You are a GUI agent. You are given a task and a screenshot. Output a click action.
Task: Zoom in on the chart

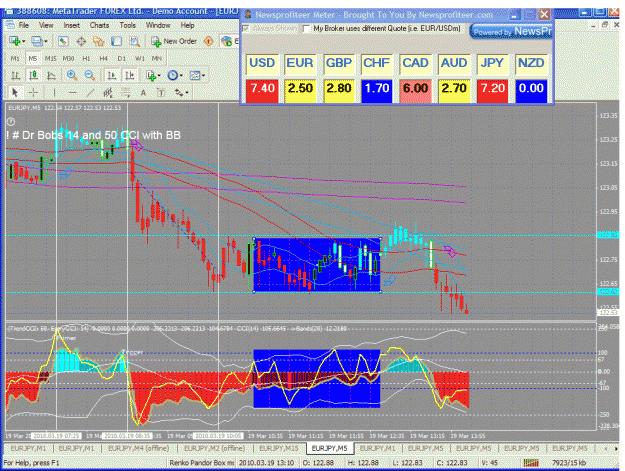(x=72, y=75)
